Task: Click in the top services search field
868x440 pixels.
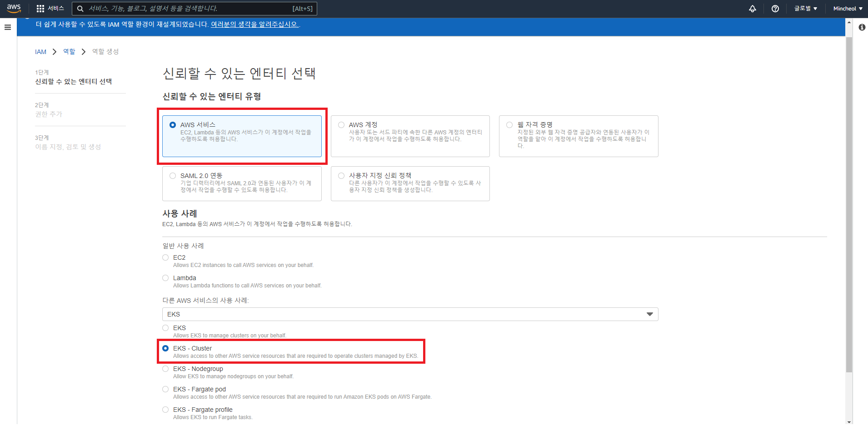Action: (x=195, y=9)
